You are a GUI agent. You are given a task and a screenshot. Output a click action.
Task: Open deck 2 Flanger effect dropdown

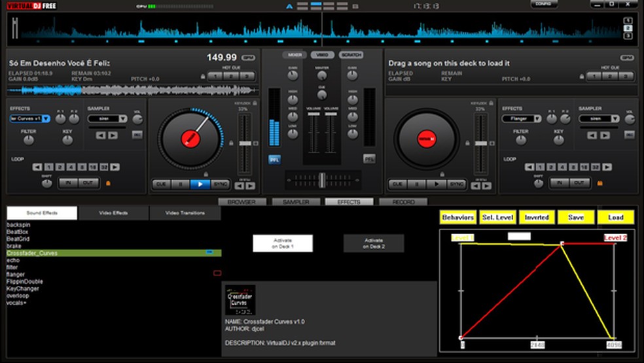(522, 118)
